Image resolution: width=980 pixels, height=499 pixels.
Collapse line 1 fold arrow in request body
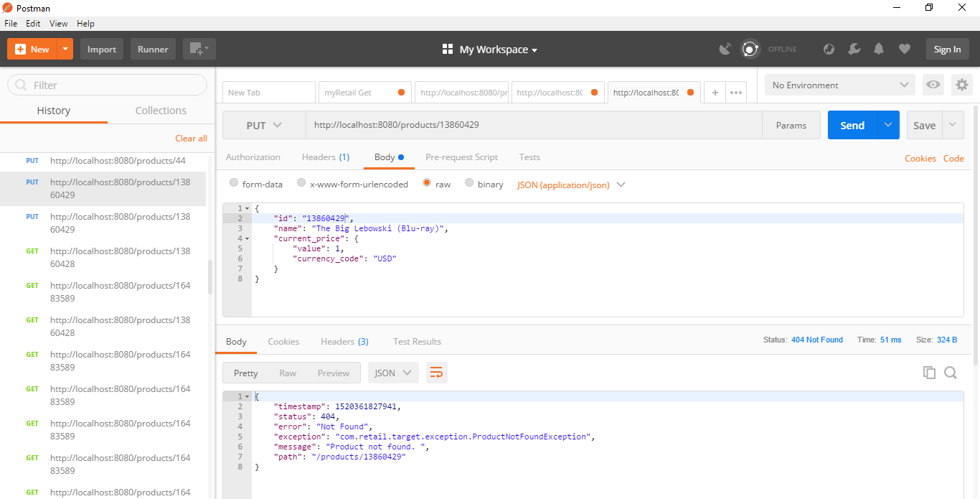248,208
